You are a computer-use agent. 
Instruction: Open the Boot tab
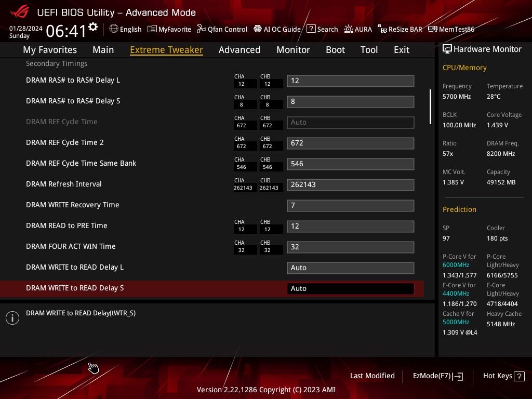335,50
